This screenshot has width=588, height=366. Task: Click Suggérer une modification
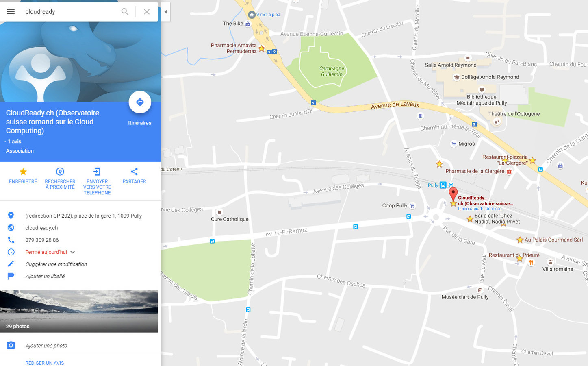[56, 264]
